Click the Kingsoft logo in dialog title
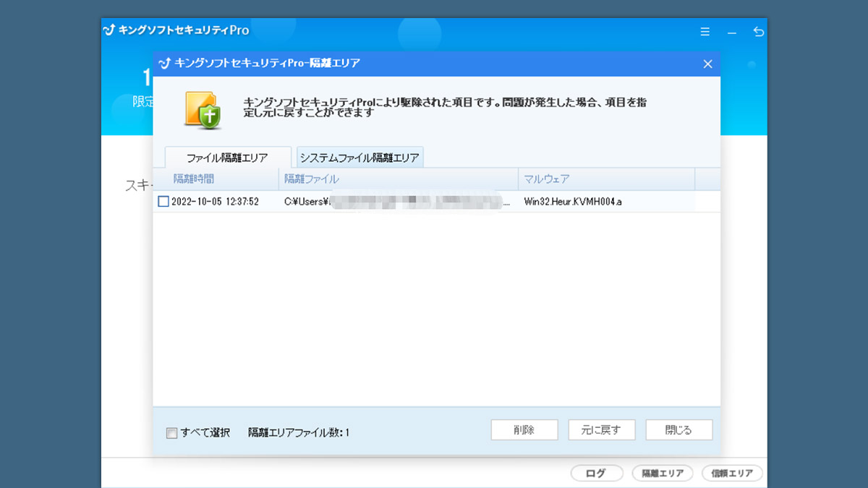The height and width of the screenshot is (488, 868). coord(164,64)
